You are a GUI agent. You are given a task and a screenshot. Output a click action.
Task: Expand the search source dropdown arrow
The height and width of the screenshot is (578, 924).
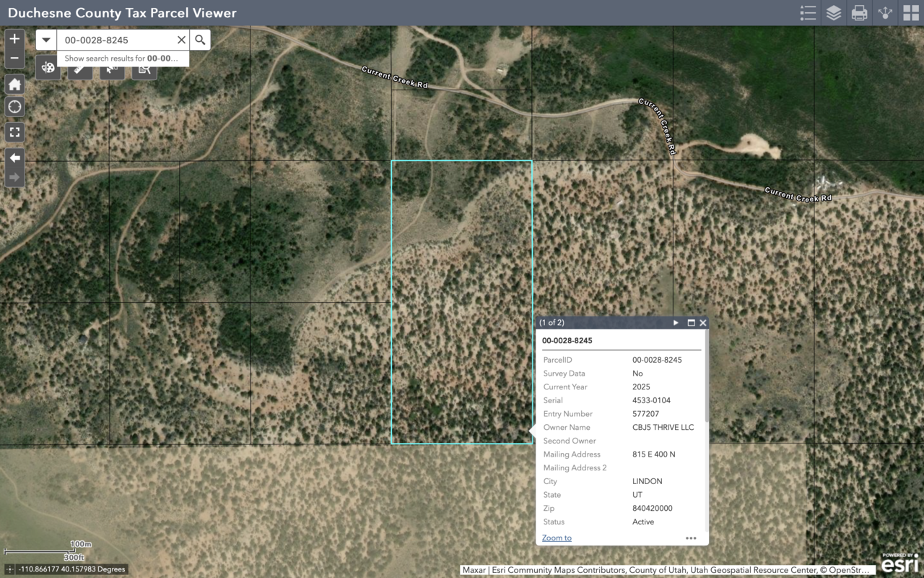click(x=46, y=40)
